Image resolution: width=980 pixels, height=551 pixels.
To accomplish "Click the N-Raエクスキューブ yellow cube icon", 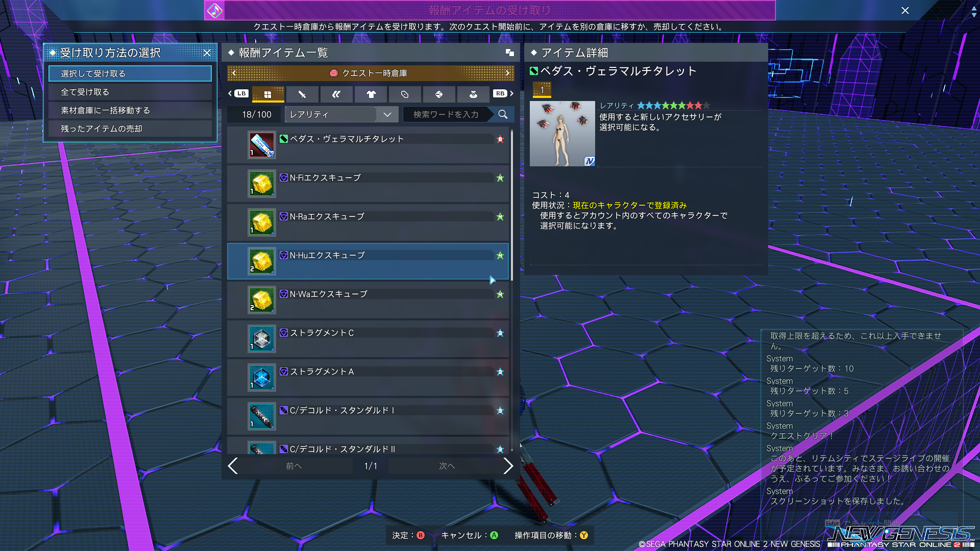I will coord(262,222).
